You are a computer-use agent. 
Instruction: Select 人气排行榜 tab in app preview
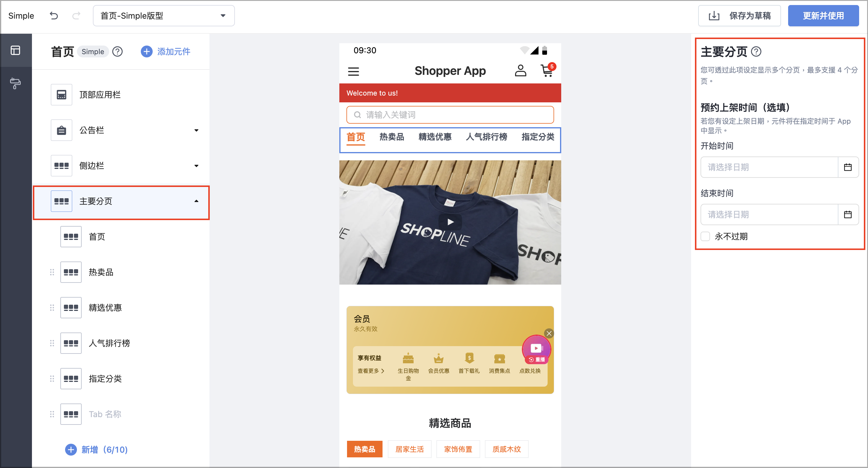click(486, 137)
